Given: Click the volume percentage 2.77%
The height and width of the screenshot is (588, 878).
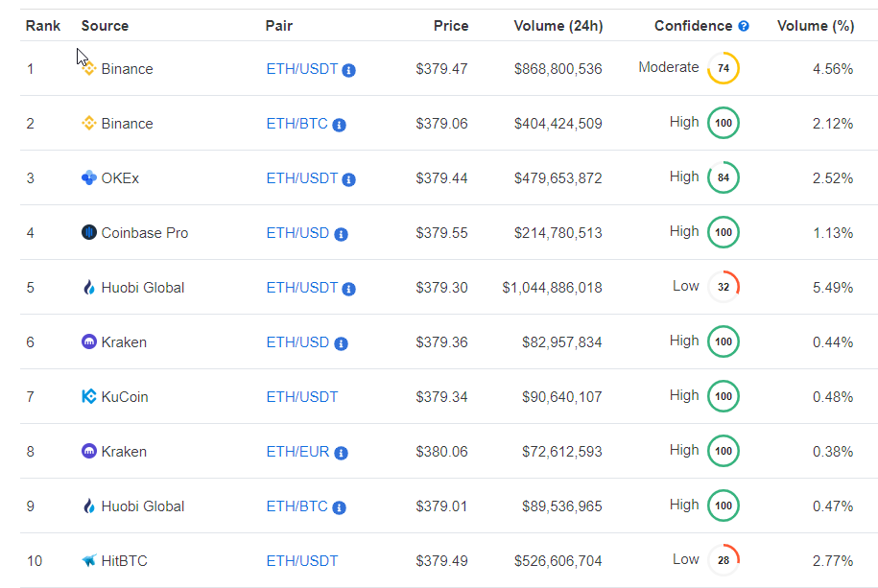Looking at the screenshot, I should click(833, 560).
